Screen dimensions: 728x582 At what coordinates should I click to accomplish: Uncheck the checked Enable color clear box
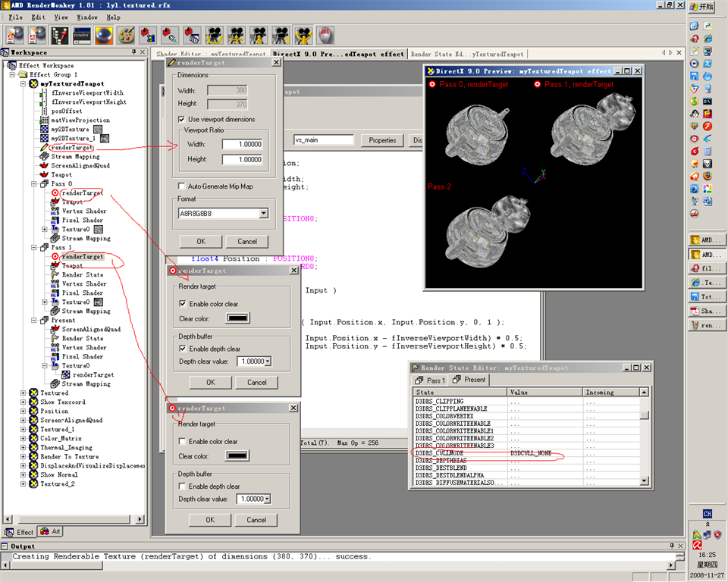point(183,304)
